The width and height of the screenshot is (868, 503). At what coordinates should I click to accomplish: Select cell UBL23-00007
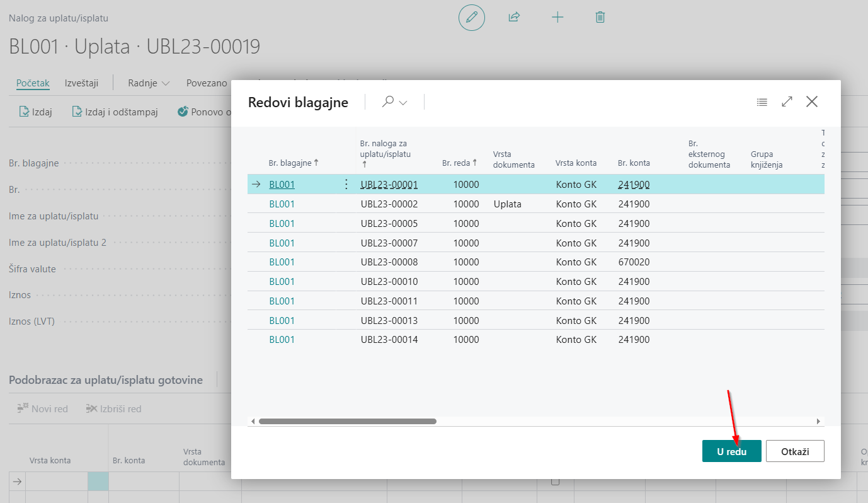pyautogui.click(x=389, y=243)
